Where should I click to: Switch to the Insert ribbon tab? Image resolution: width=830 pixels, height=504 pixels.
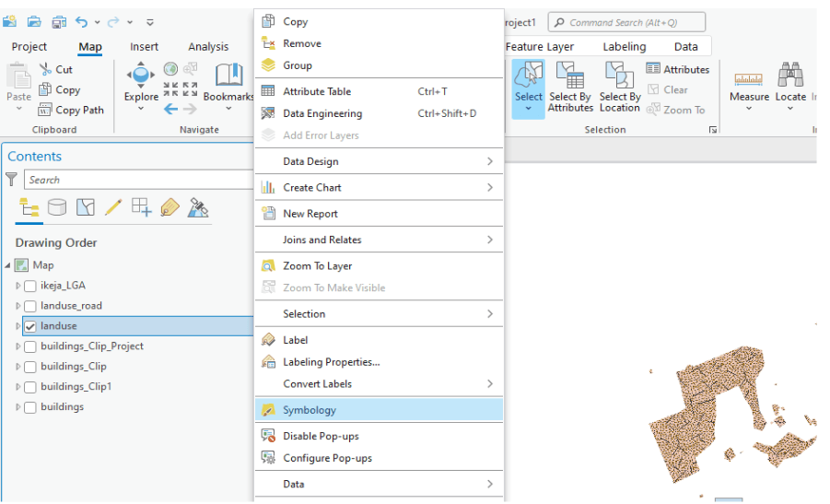[144, 47]
